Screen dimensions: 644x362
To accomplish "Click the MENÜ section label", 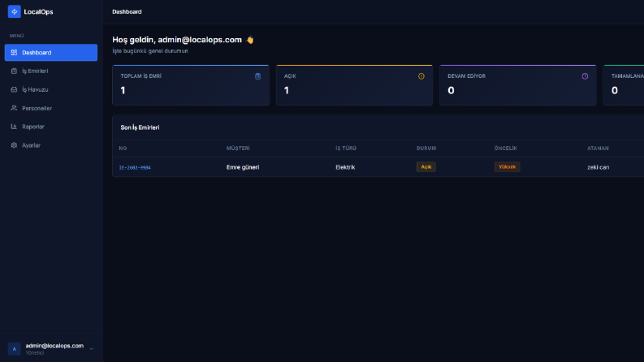I will pos(16,36).
